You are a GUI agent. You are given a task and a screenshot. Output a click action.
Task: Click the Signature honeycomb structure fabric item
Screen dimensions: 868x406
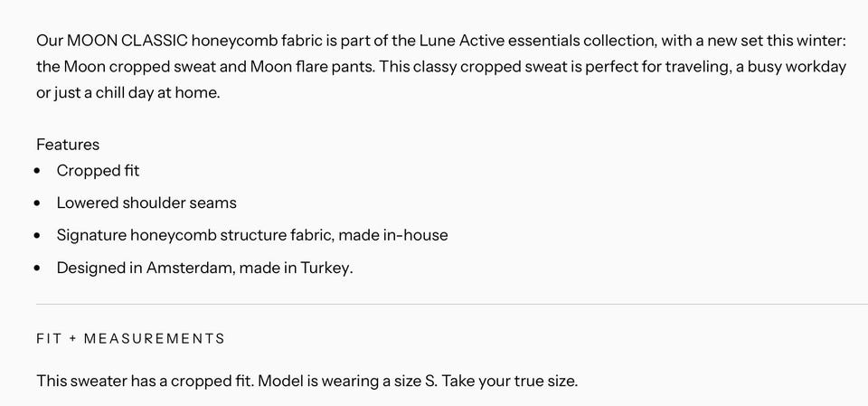[252, 235]
